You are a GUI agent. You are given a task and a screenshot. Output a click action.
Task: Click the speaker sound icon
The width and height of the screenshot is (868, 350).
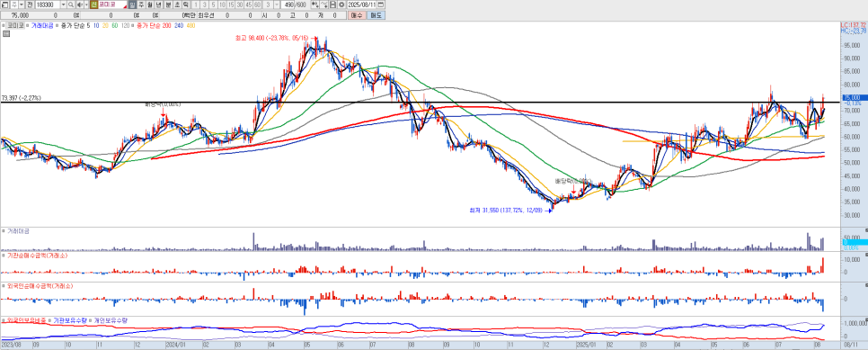click(79, 4)
